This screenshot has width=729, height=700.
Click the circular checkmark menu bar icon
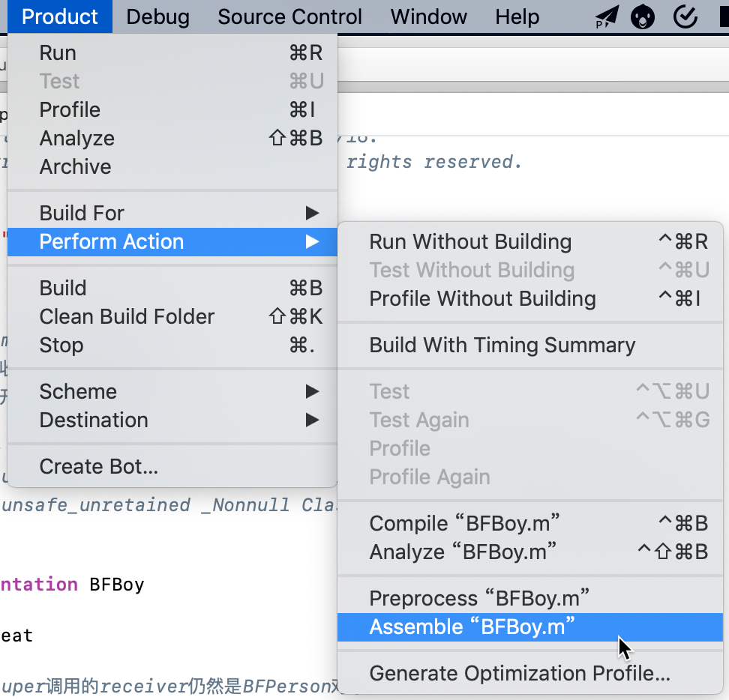(x=685, y=16)
